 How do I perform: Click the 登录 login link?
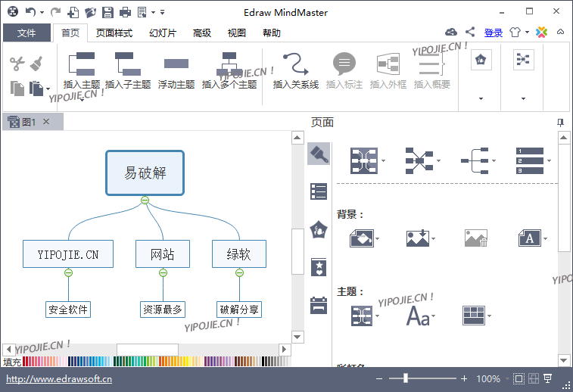[x=494, y=33]
